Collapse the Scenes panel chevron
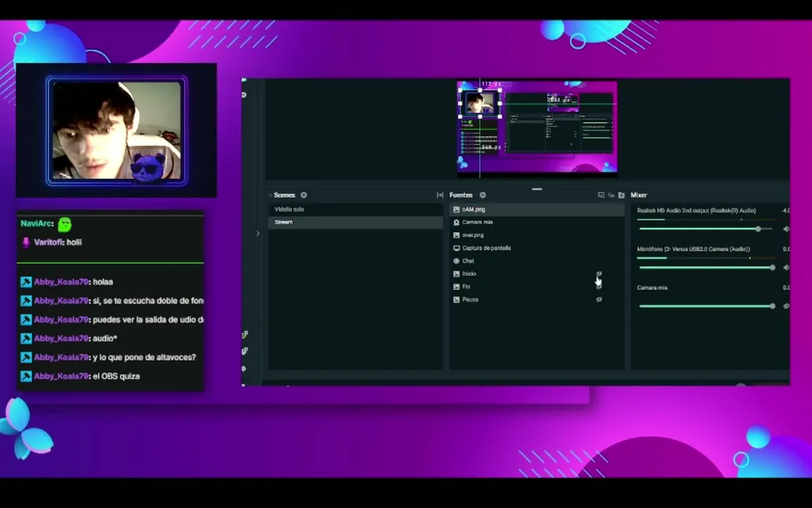Screen dimensions: 812x508 pos(271,195)
